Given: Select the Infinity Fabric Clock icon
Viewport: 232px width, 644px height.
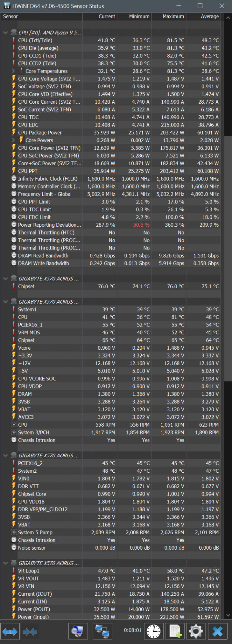Looking at the screenshot, I should click(x=14, y=178).
